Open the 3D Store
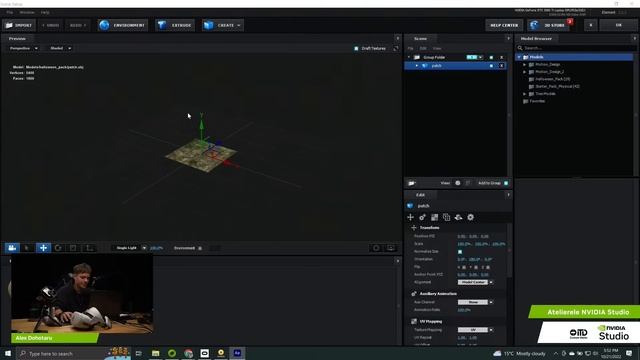The width and height of the screenshot is (640, 360). coord(548,25)
